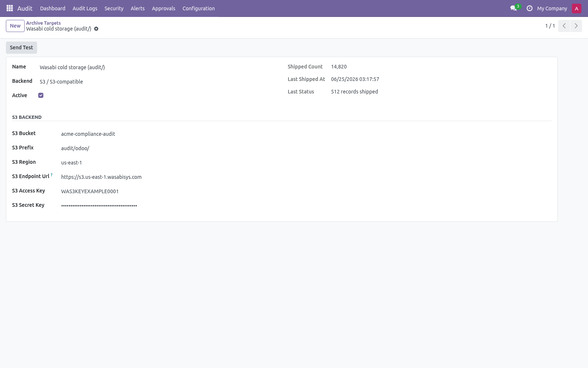Screen dimensions: 588x368
Task: Show S3 Endpoint Url help tooltip
Action: pos(51,175)
